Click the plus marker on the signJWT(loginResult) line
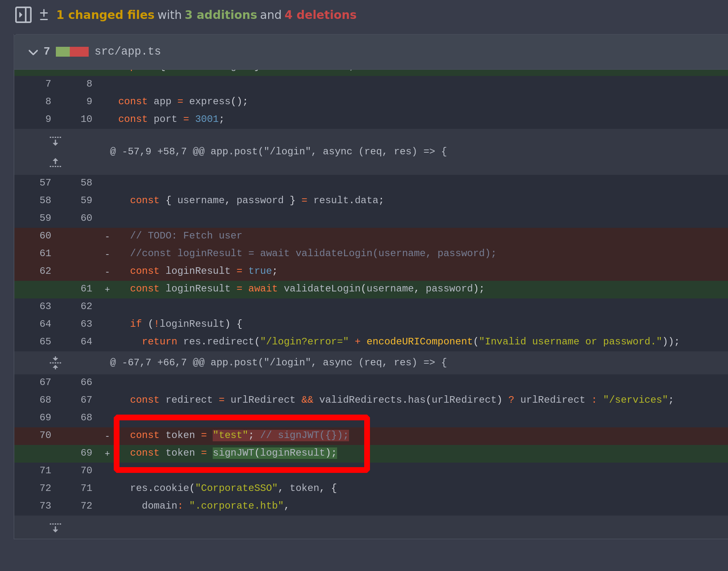 coord(107,453)
